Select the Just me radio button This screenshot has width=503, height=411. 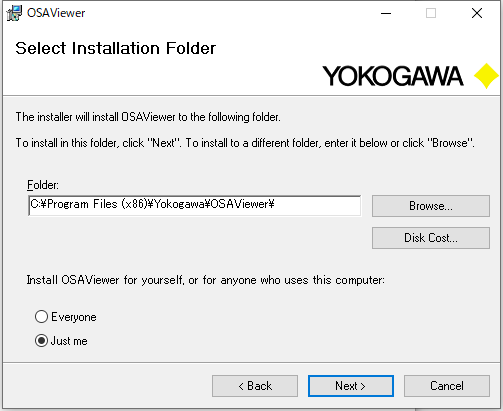41,340
